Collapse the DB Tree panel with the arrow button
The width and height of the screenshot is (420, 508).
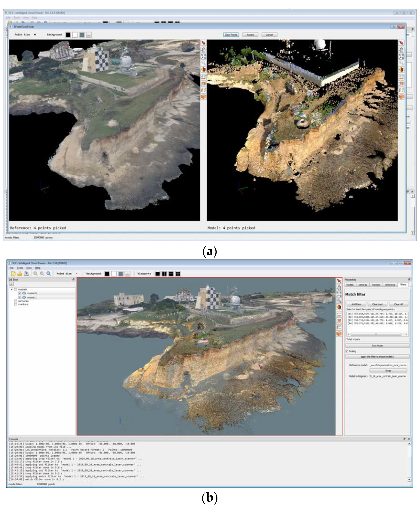pyautogui.click(x=11, y=284)
